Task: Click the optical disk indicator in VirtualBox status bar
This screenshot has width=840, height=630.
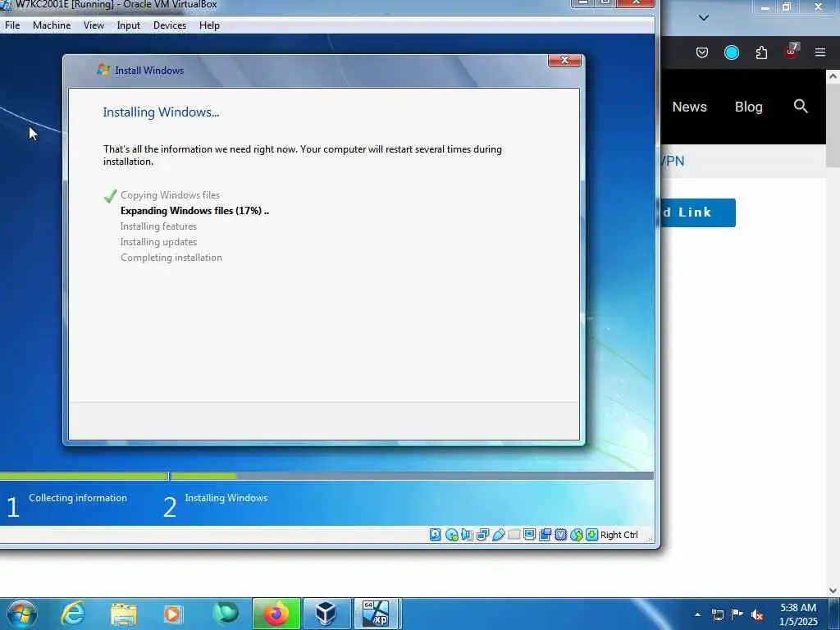Action: pyautogui.click(x=452, y=535)
